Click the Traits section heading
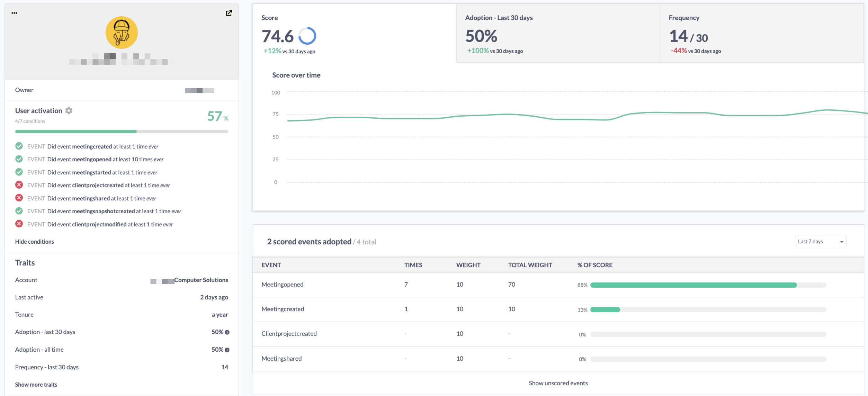 25,263
